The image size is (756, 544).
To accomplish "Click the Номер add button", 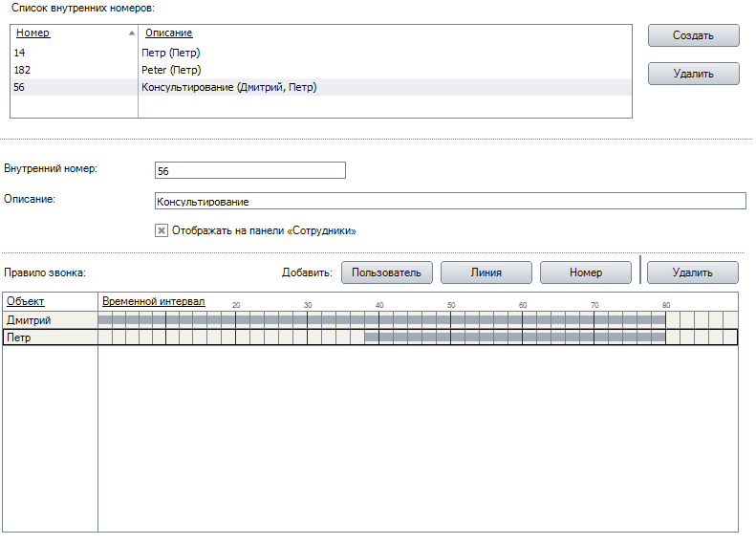I will pyautogui.click(x=585, y=272).
